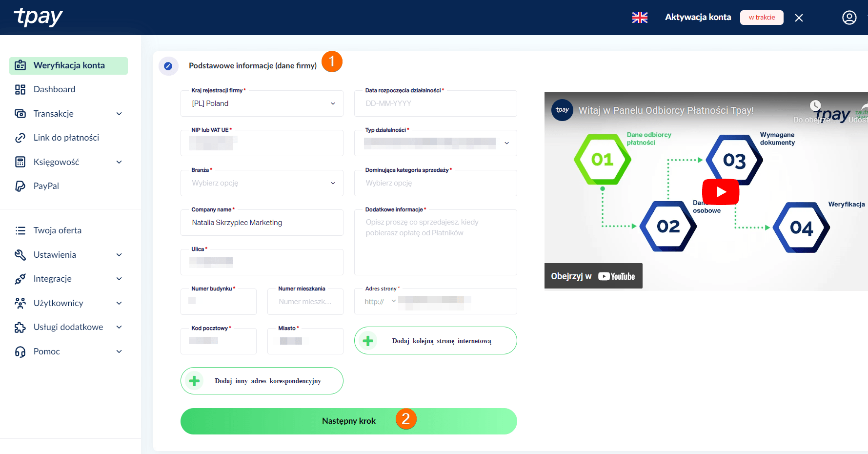Viewport: 868px width, 454px height.
Task: Click the Usługi dodatkowe puzzle icon
Action: pyautogui.click(x=20, y=327)
